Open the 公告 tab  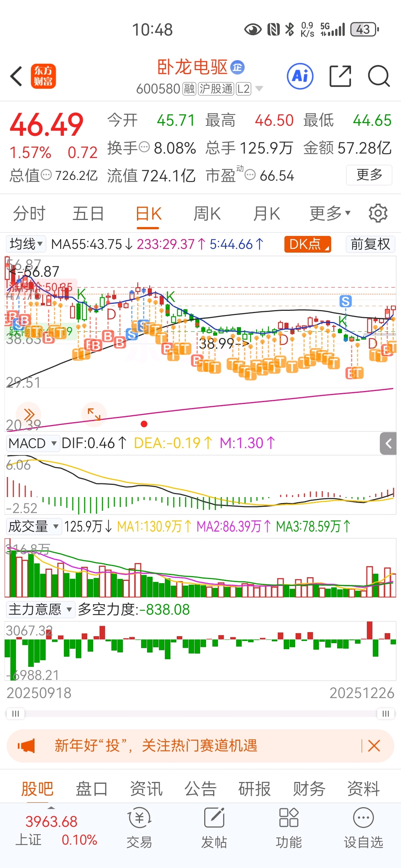click(200, 788)
